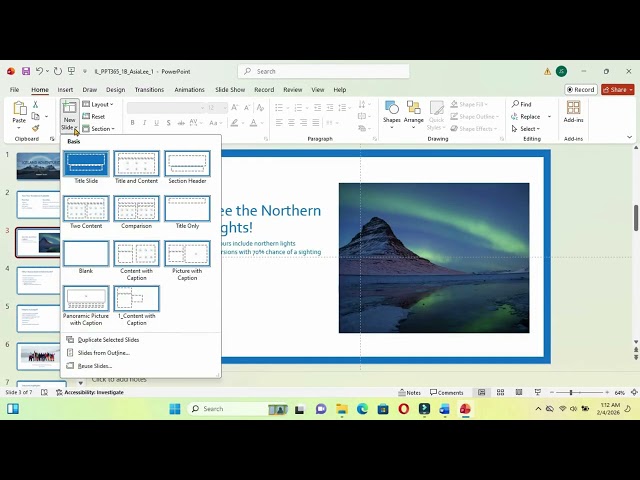640x480 pixels.
Task: Switch to the Slide Show tab
Action: (x=230, y=89)
